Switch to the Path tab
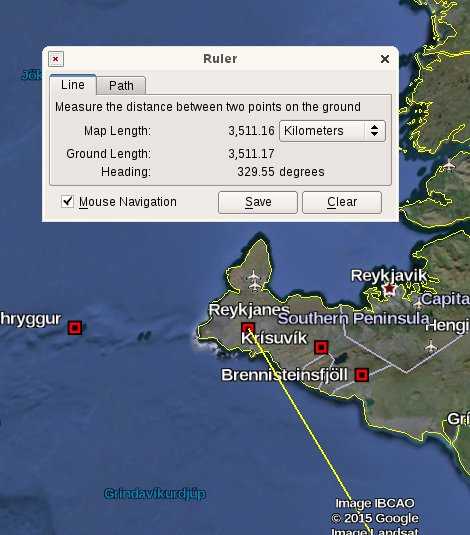Viewport: 470px width, 535px height. pyautogui.click(x=121, y=85)
